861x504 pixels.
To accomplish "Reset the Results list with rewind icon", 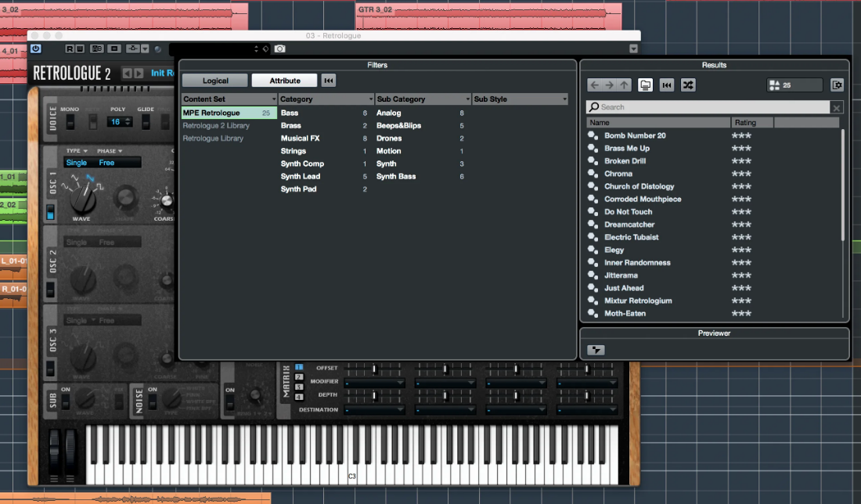I will pyautogui.click(x=667, y=85).
